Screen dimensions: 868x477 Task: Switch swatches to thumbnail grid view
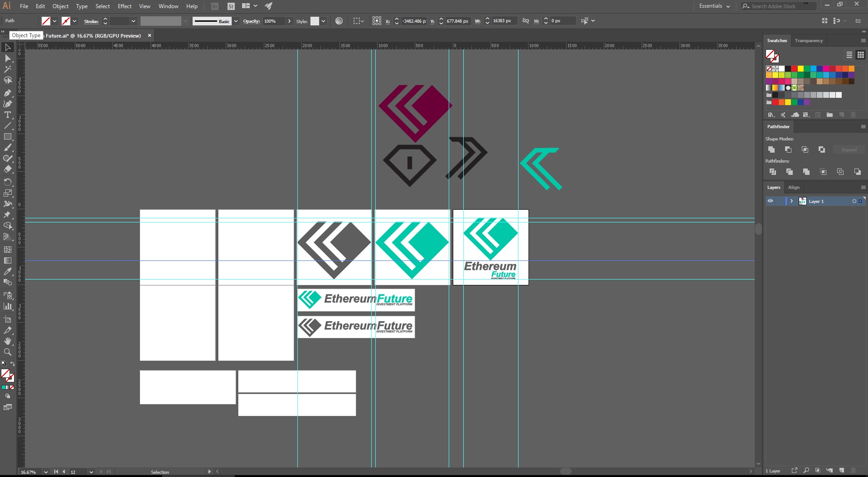click(x=861, y=55)
